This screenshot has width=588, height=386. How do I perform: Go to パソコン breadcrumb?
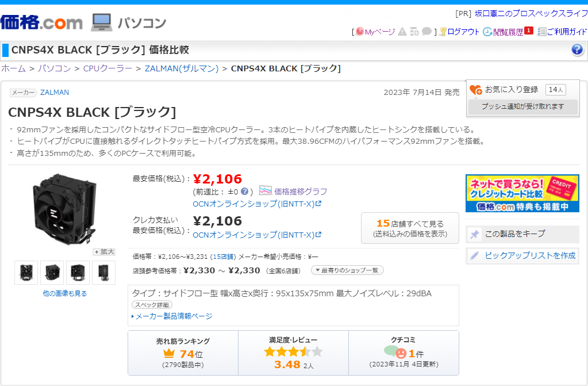[55, 68]
